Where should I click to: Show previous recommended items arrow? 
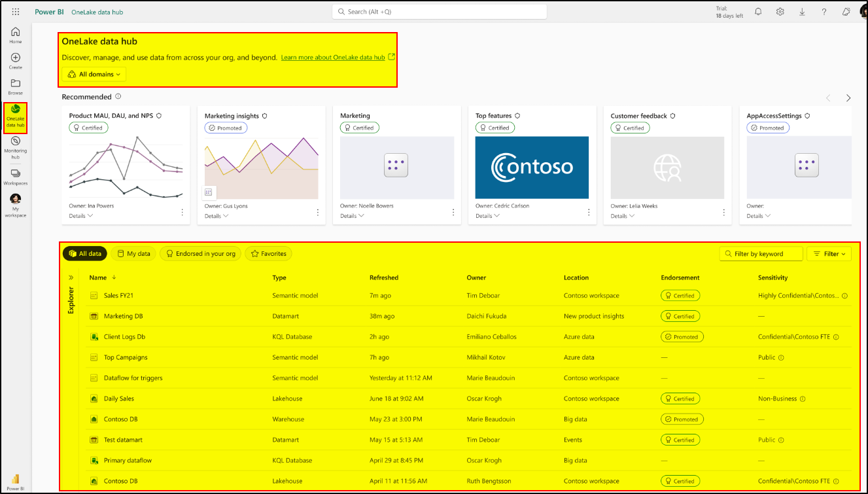828,98
